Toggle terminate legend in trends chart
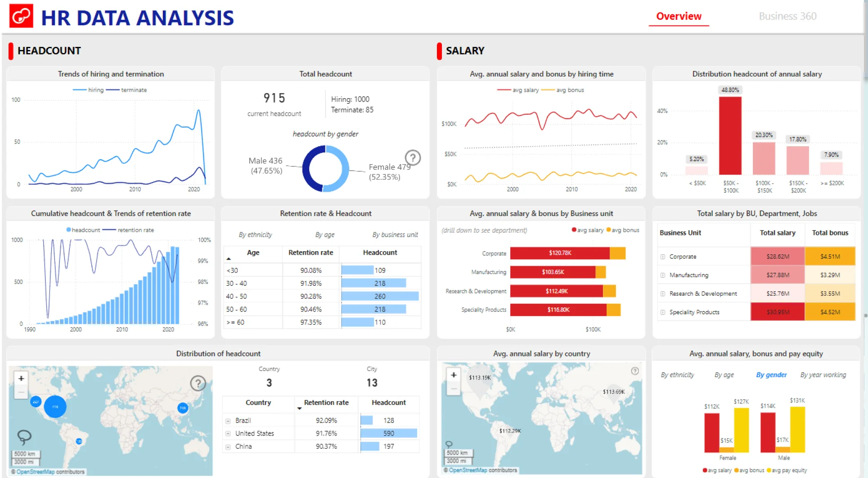 point(126,90)
